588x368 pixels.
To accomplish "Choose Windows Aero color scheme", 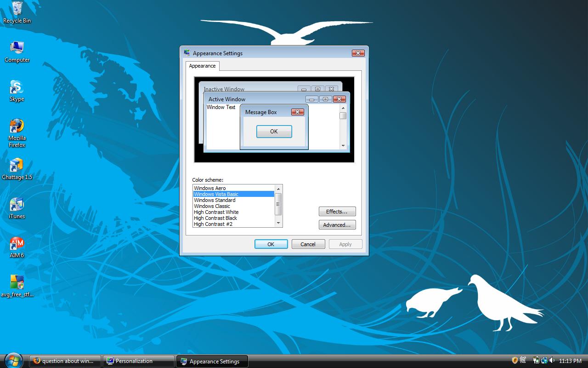I will (233, 188).
